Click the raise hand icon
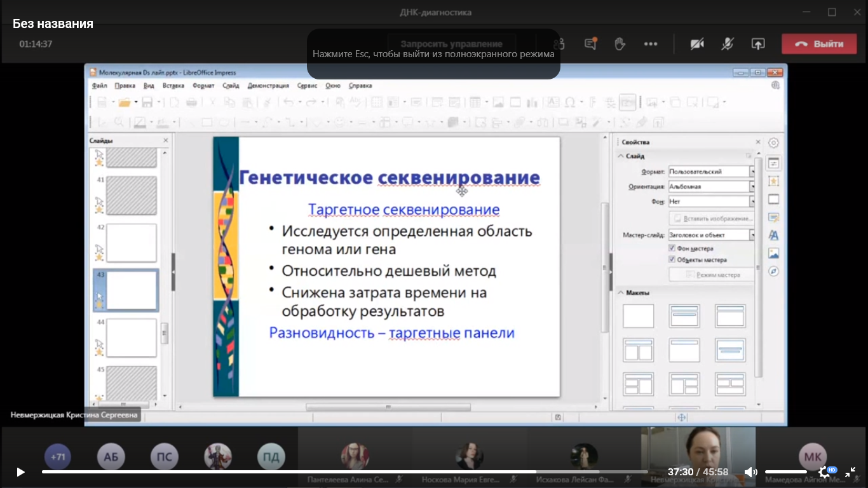 pyautogui.click(x=620, y=44)
